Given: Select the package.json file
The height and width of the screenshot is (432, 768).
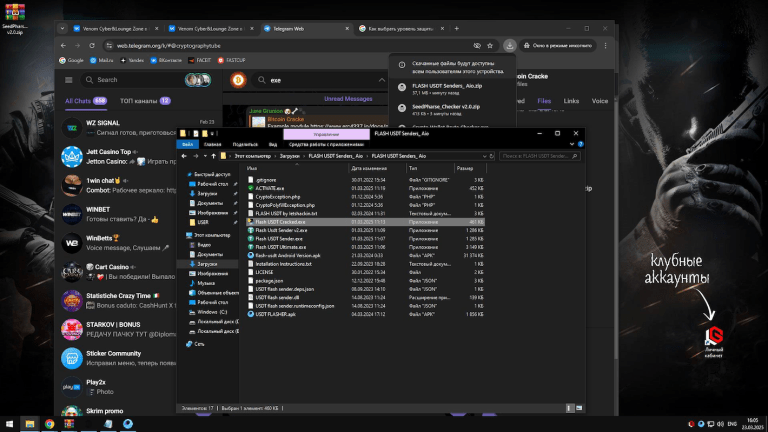Looking at the screenshot, I should point(269,281).
